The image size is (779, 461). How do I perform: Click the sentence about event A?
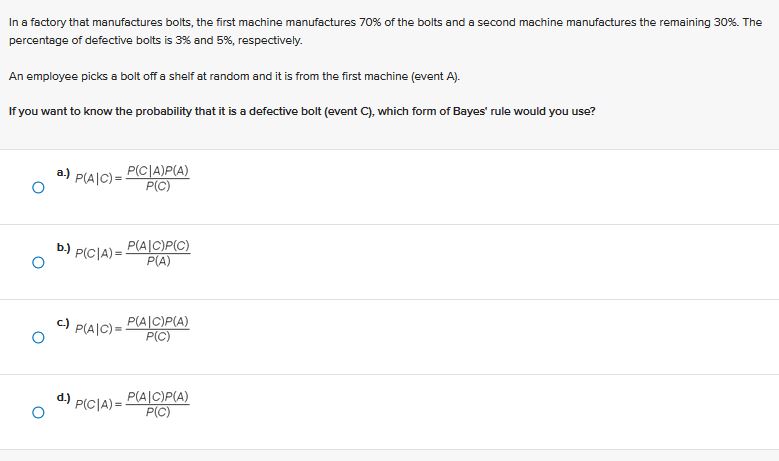[x=234, y=77]
